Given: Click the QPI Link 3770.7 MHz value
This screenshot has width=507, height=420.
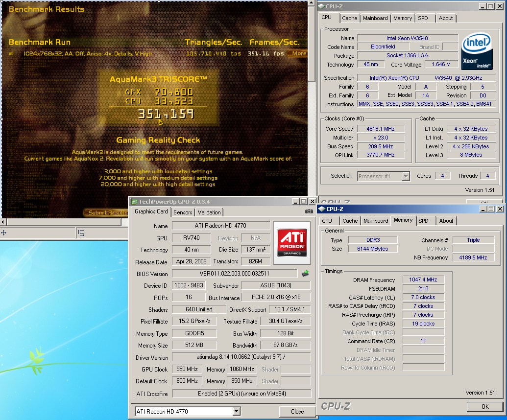Looking at the screenshot, I should [x=381, y=155].
